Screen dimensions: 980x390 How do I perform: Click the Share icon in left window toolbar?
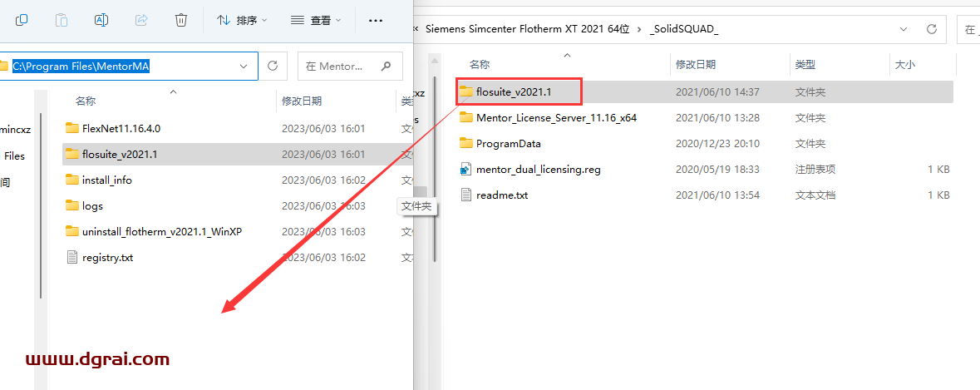click(x=141, y=20)
